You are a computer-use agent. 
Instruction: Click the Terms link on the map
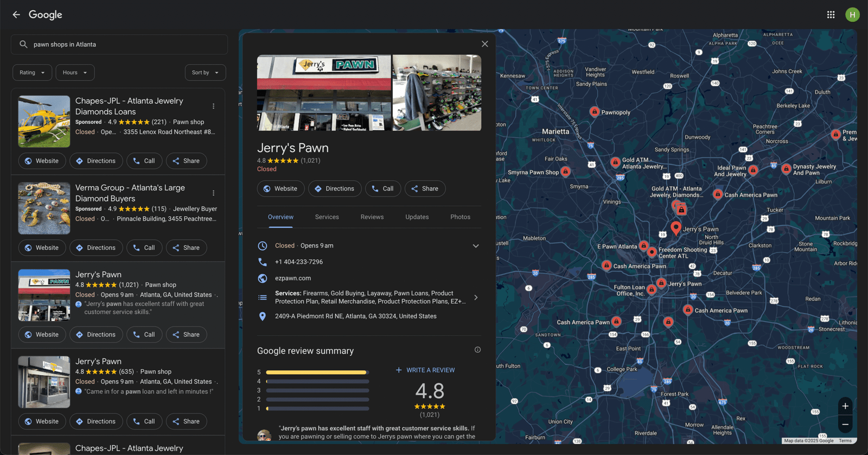(845, 441)
